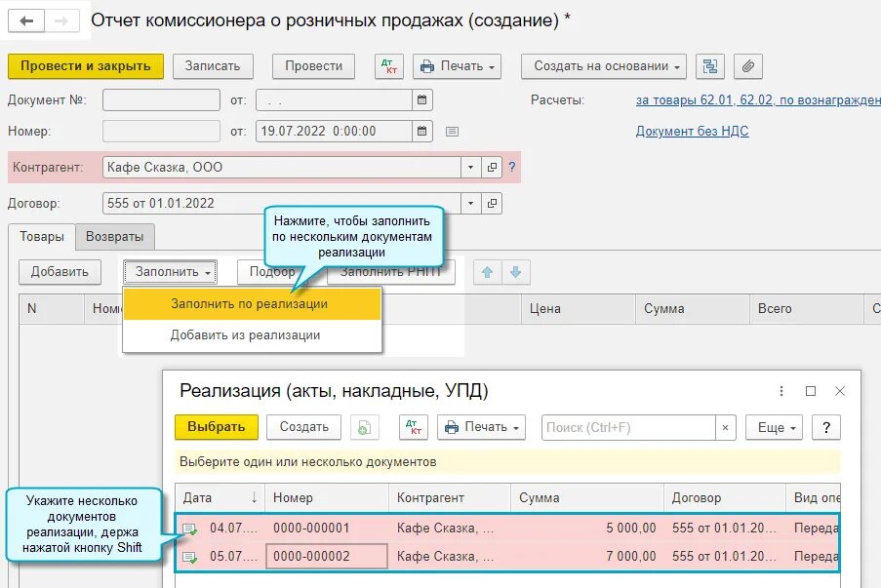This screenshot has width=881, height=588.
Task: Click the question mark beside Контрагент
Action: tap(512, 167)
